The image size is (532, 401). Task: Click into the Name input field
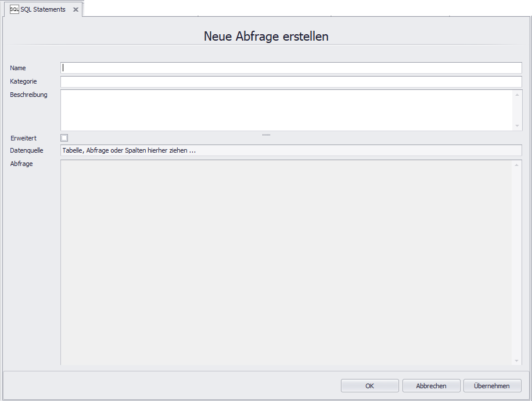tap(232, 68)
